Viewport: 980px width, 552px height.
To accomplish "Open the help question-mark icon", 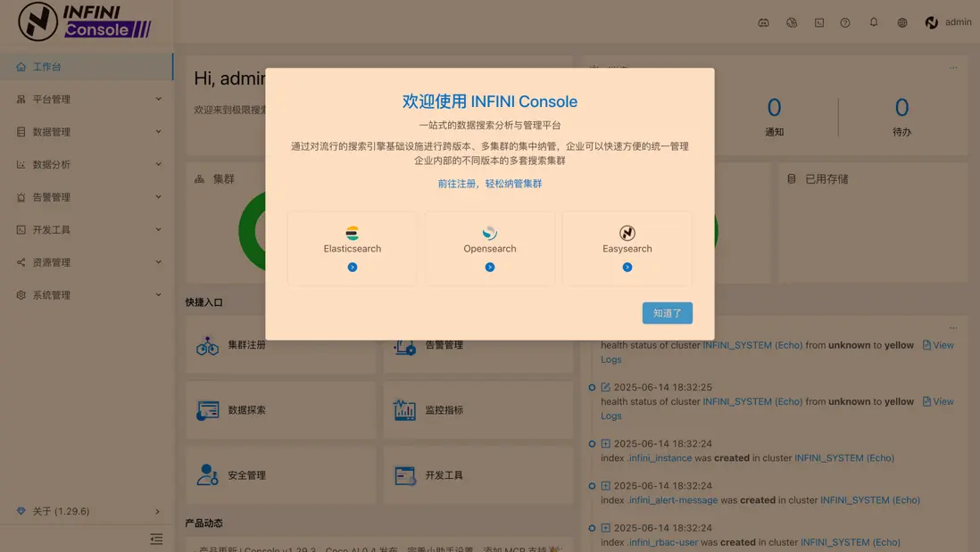I will pyautogui.click(x=845, y=22).
